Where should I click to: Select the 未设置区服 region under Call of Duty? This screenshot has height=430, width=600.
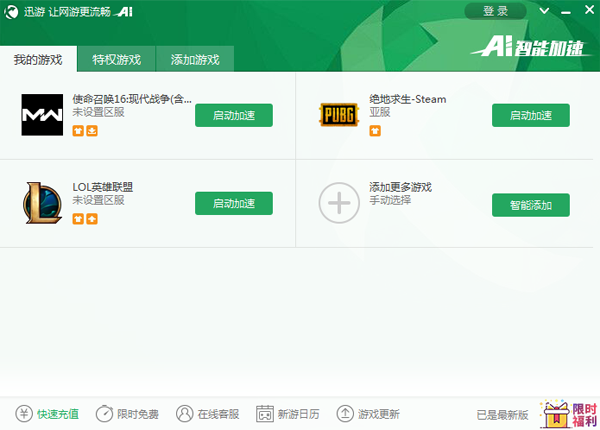pos(98,113)
